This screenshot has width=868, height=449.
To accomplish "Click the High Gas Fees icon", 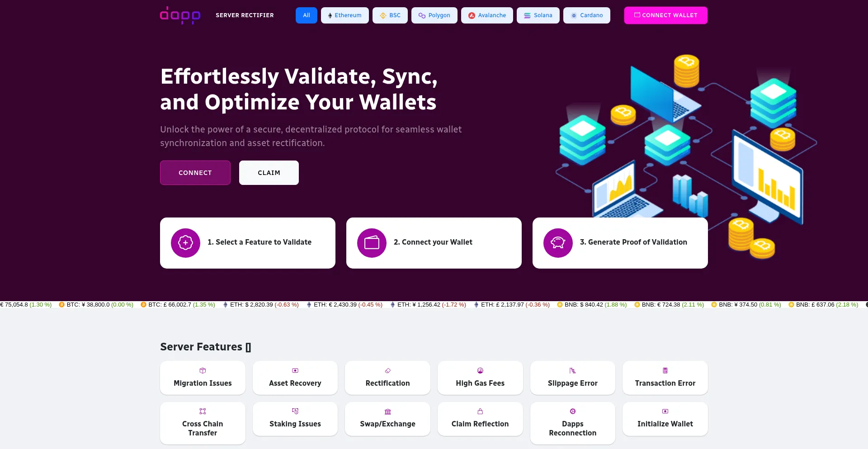I will [x=480, y=371].
